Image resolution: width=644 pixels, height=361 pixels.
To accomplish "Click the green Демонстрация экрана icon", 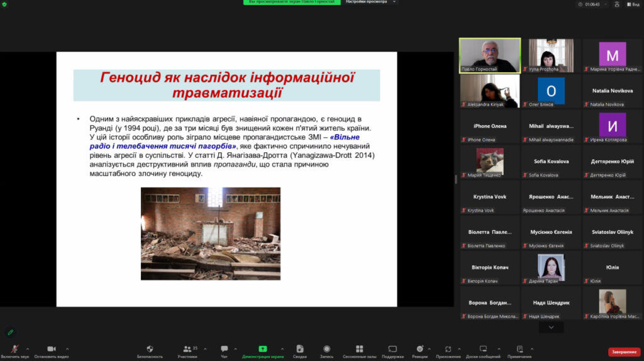I will click(x=262, y=349).
